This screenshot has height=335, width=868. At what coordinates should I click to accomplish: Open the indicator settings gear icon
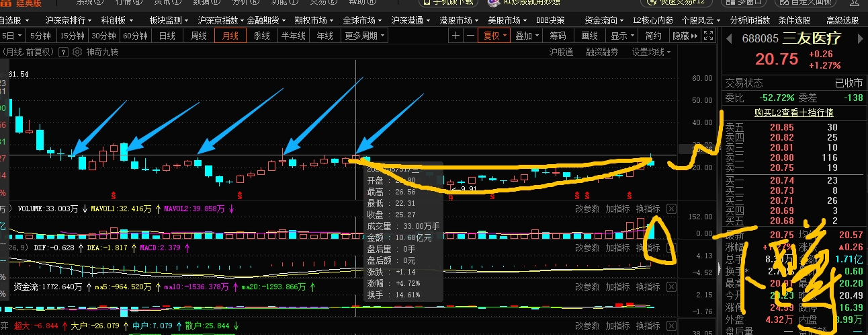tap(78, 51)
